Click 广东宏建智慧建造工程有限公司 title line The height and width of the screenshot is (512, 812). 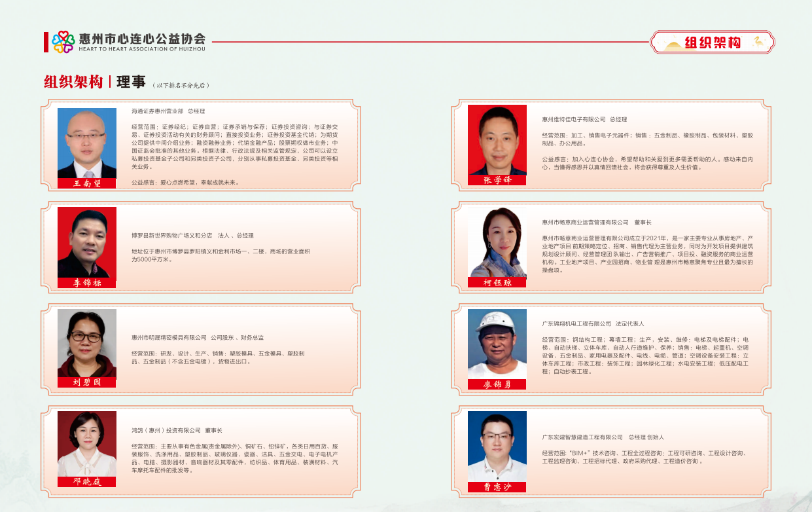click(x=603, y=437)
